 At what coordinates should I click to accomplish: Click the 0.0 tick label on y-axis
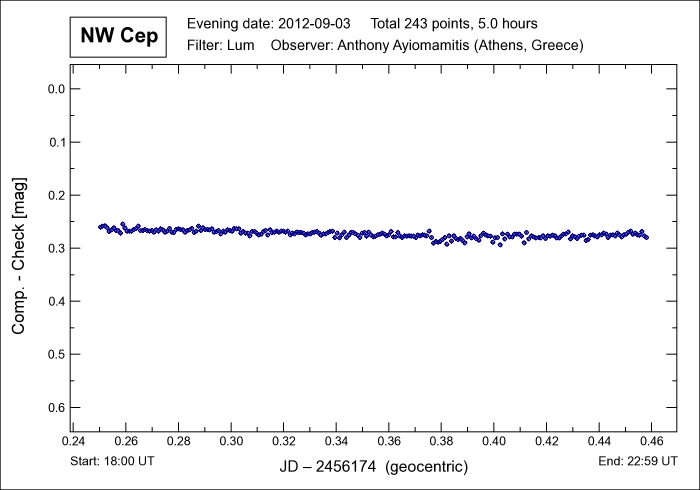[x=57, y=89]
